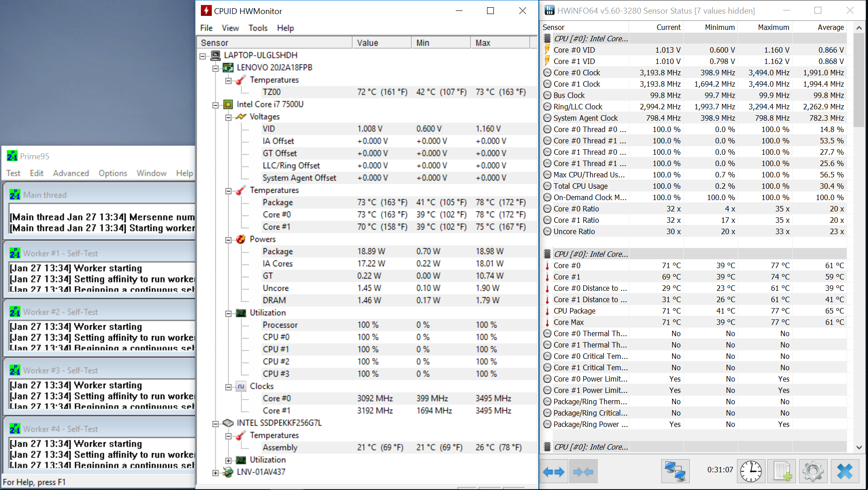Open HWiNFO network remote monitoring icon
Screen dimensions: 868x490
(x=675, y=471)
